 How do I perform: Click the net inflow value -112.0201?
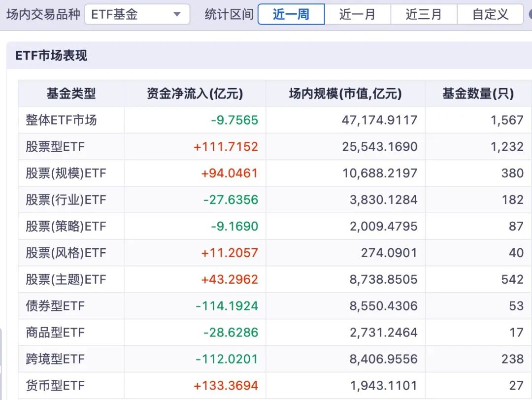coord(227,359)
